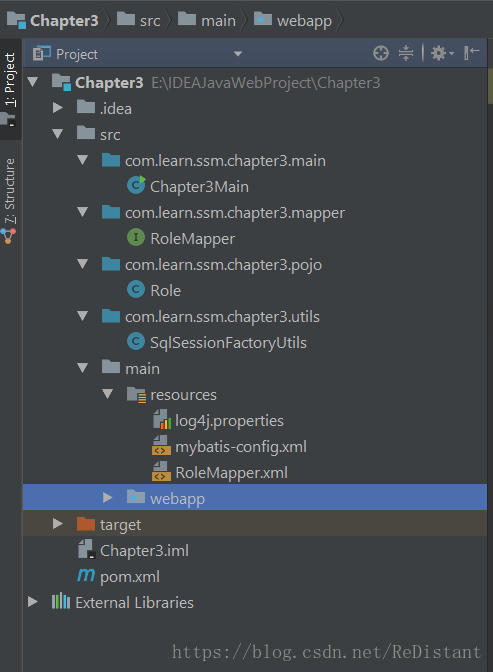Collapse the src folder arrow

[x=57, y=134]
